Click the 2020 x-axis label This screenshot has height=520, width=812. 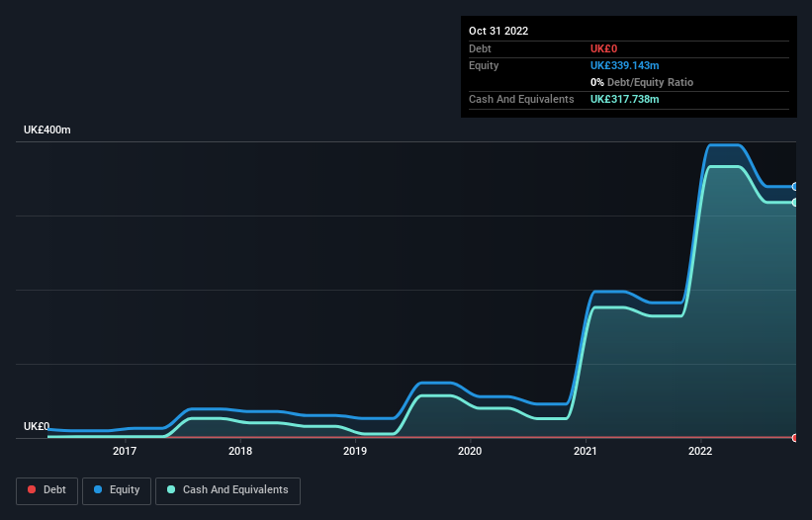(x=470, y=451)
